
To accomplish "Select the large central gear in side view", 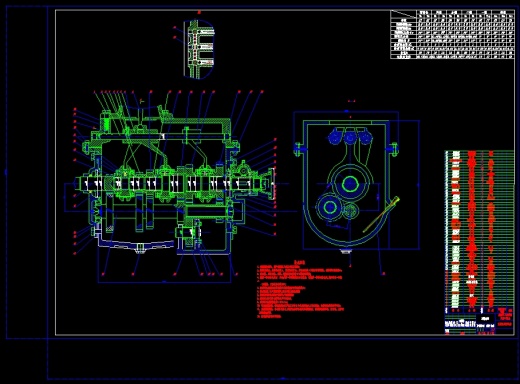I will pyautogui.click(x=350, y=184).
